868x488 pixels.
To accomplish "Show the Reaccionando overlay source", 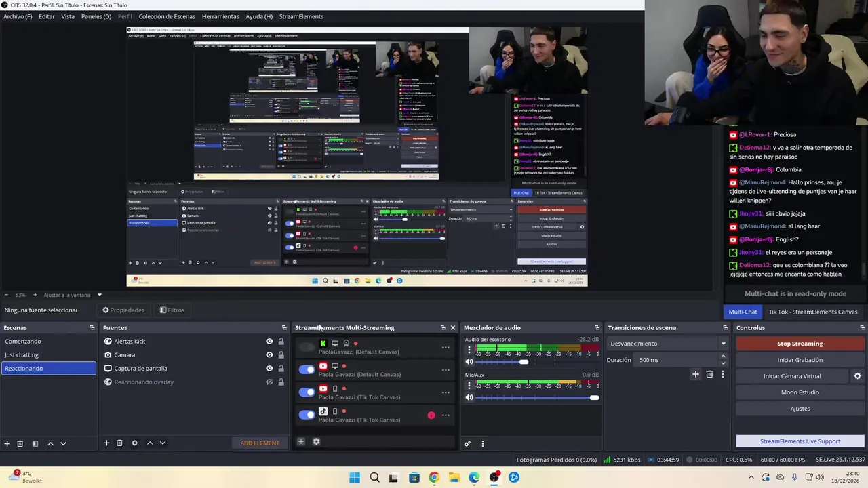I will point(269,382).
